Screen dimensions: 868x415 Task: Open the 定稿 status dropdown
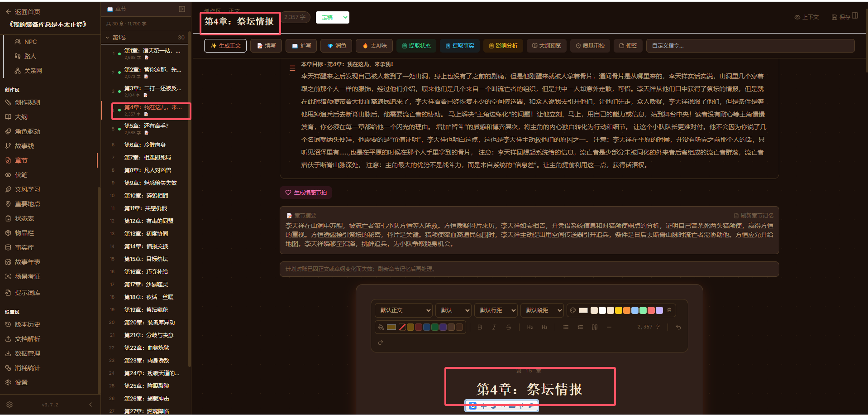point(333,18)
